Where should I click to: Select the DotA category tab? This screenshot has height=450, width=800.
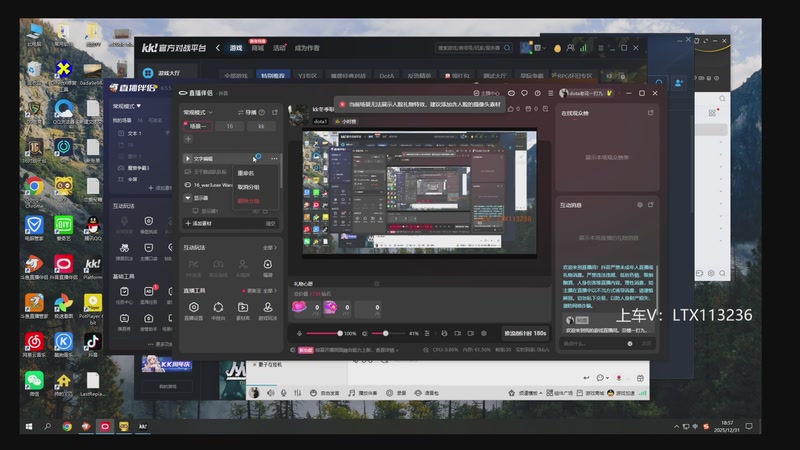point(387,76)
